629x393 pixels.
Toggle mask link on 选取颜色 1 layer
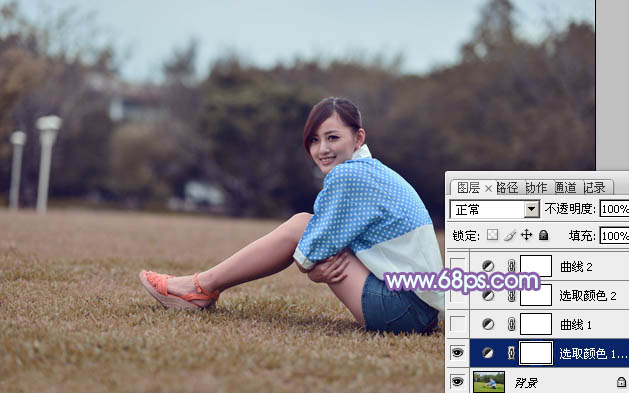[511, 353]
